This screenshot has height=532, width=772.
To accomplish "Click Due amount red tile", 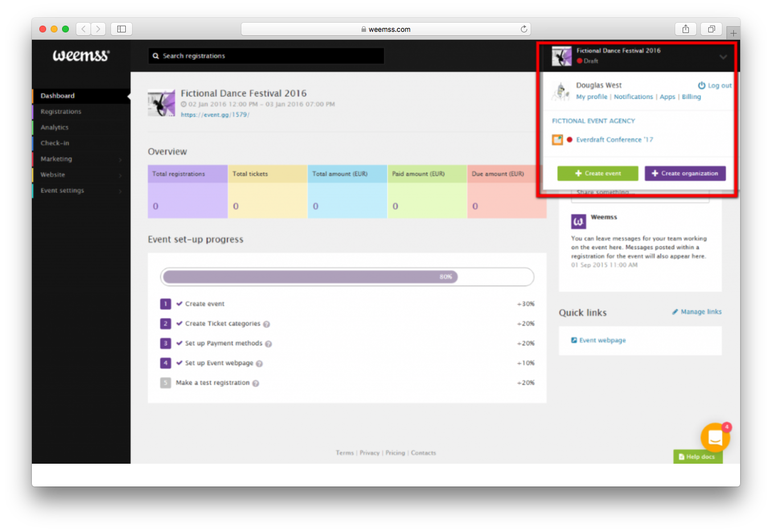I will coord(507,192).
